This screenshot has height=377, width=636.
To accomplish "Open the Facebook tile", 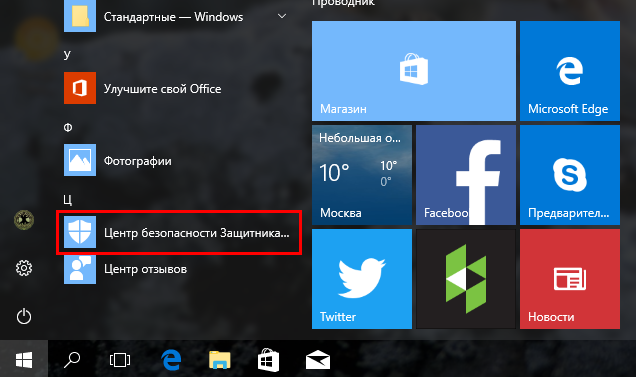I will click(466, 175).
